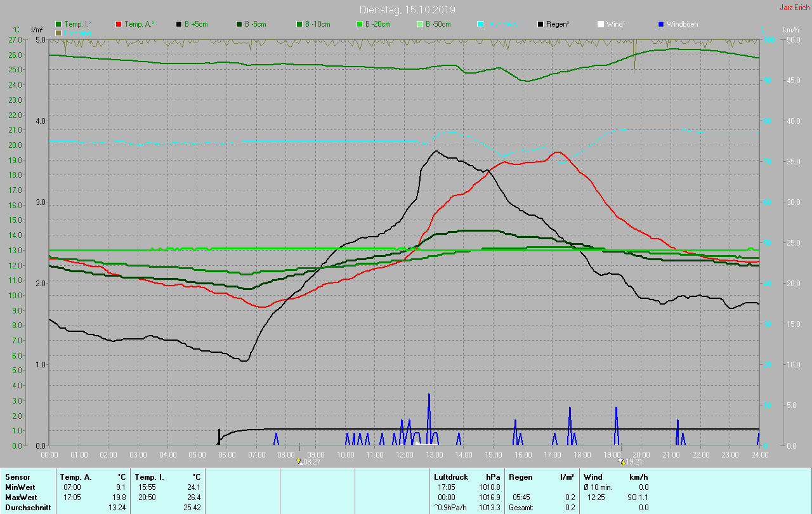The height and width of the screenshot is (514, 812).
Task: Click the olive legend swatch below Temp. I.
Action: (59, 32)
